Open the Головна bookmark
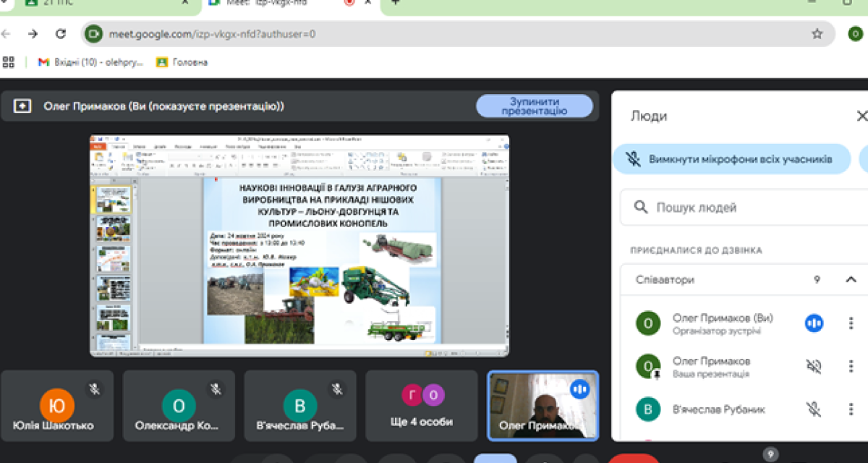This screenshot has height=463, width=868. coord(182,62)
